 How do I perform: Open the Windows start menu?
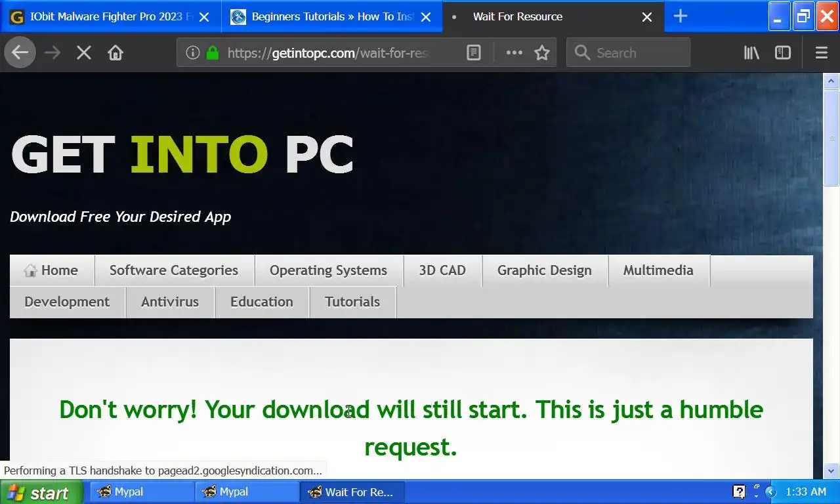coord(41,492)
